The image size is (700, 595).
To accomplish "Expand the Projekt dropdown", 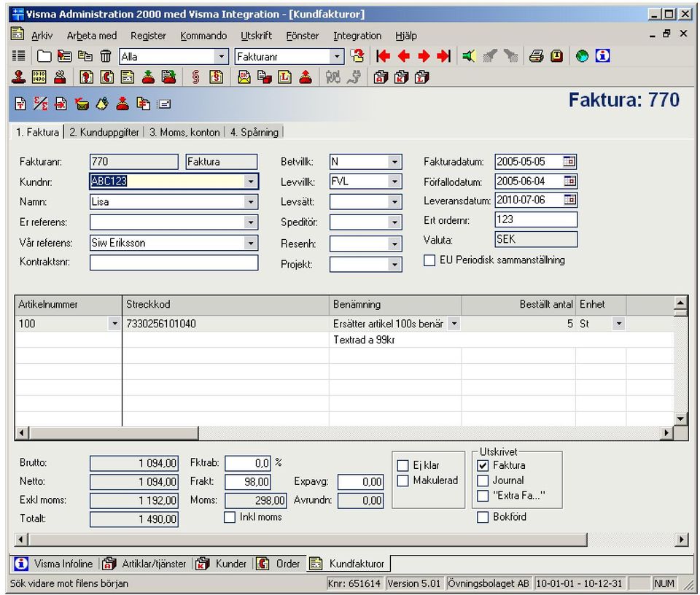I will click(x=394, y=264).
